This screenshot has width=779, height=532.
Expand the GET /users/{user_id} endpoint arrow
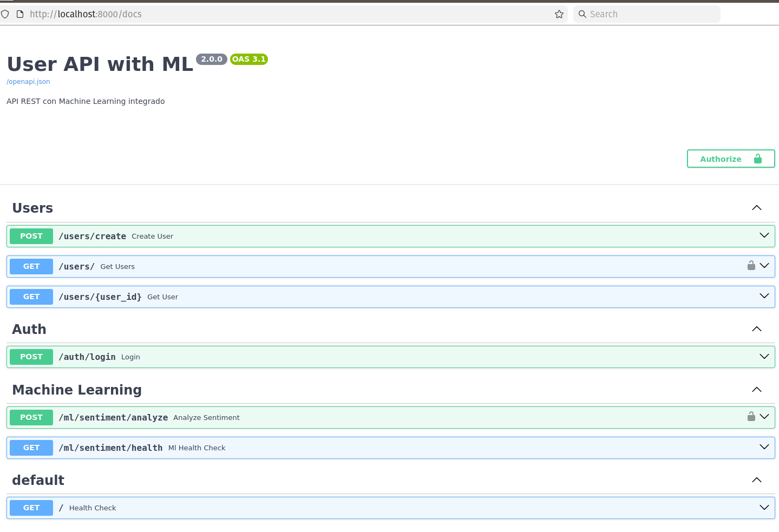coord(764,296)
